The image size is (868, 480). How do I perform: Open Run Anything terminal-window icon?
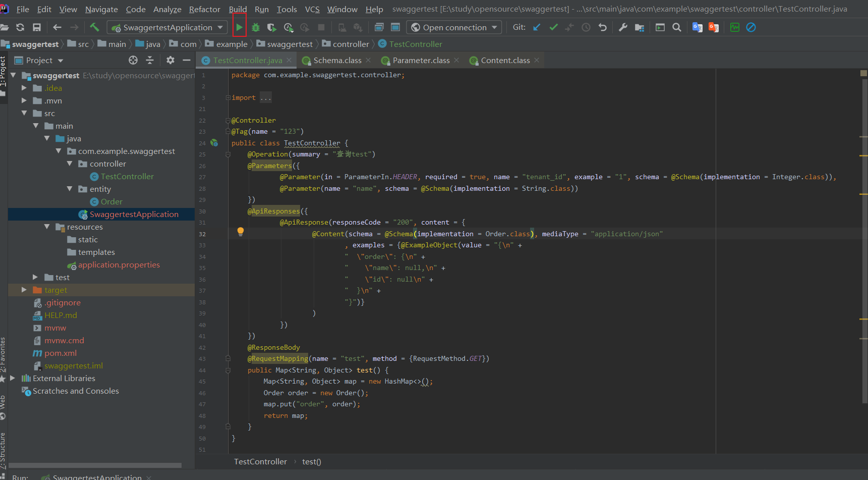pos(660,27)
